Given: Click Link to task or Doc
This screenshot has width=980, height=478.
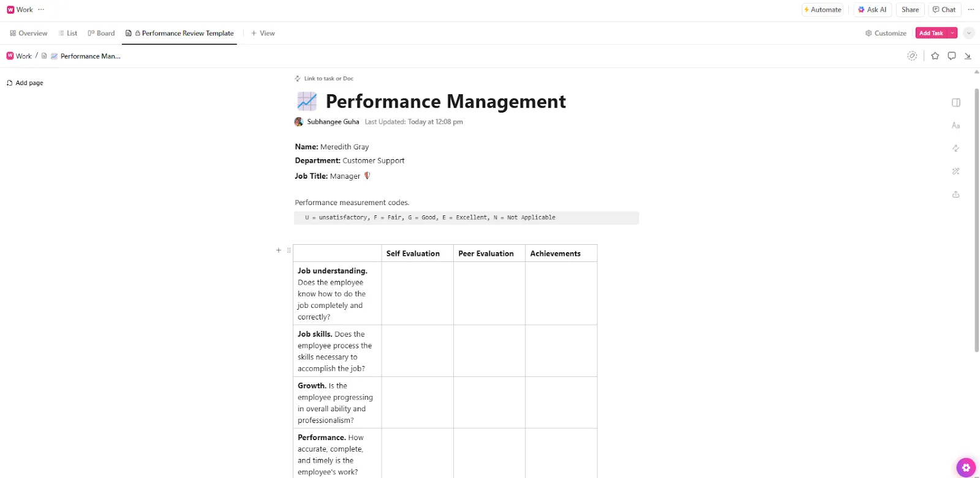Looking at the screenshot, I should [324, 78].
